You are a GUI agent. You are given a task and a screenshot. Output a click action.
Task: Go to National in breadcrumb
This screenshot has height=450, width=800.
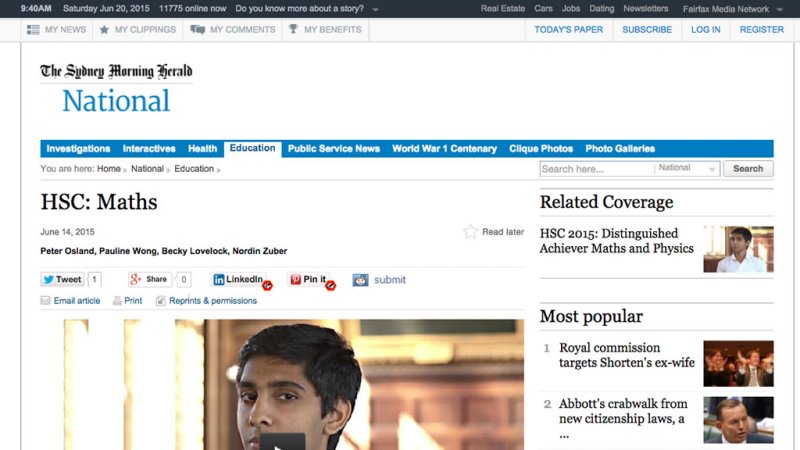(147, 168)
